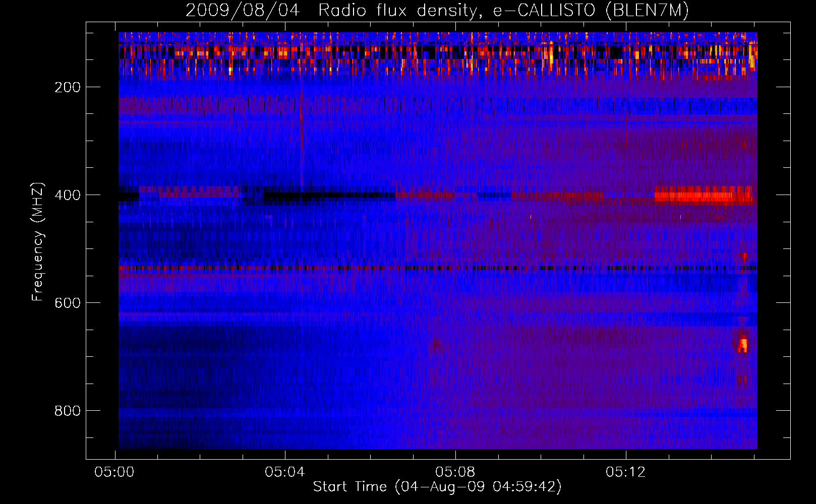The height and width of the screenshot is (504, 816).
Task: Click the 05:04 time tick label
Action: [285, 472]
